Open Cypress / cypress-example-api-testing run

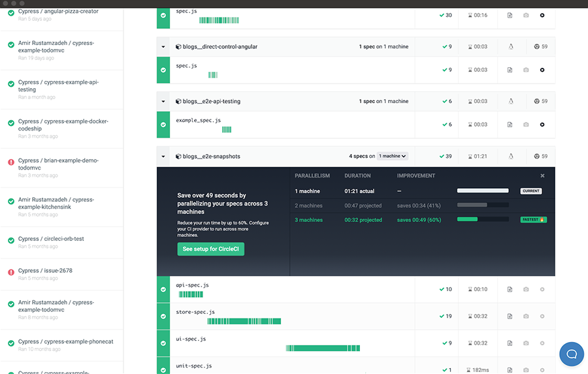[x=62, y=89]
